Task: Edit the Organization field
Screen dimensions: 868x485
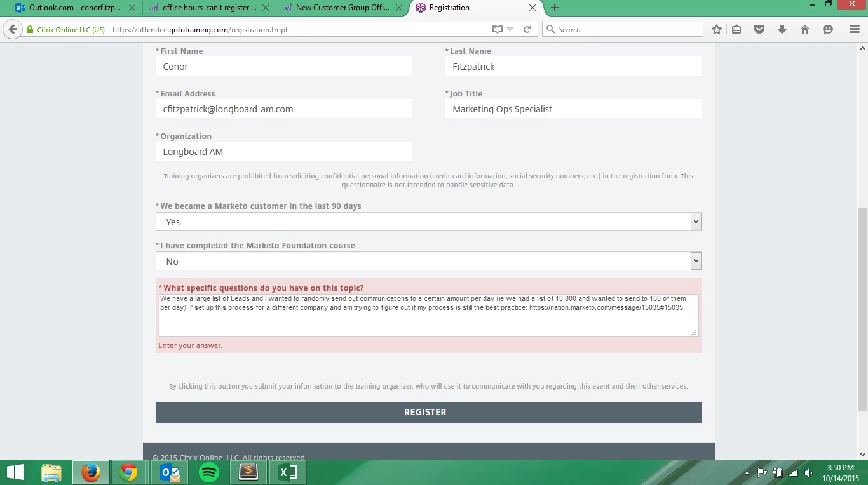Action: pyautogui.click(x=284, y=152)
